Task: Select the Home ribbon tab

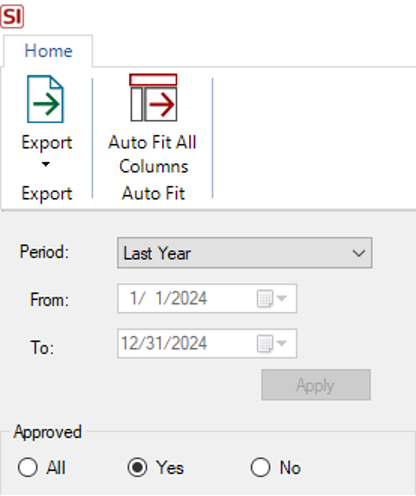Action: tap(48, 51)
